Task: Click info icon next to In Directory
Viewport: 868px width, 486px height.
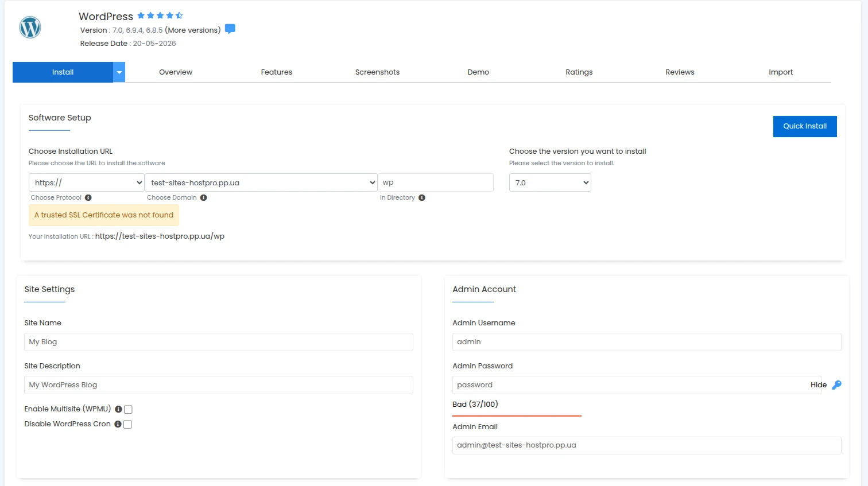Action: pyautogui.click(x=422, y=197)
